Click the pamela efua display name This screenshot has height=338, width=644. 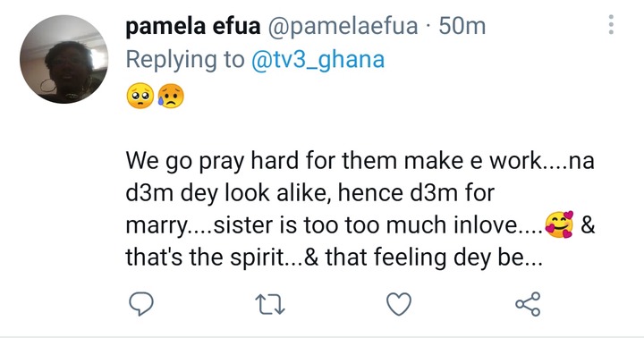(x=193, y=26)
